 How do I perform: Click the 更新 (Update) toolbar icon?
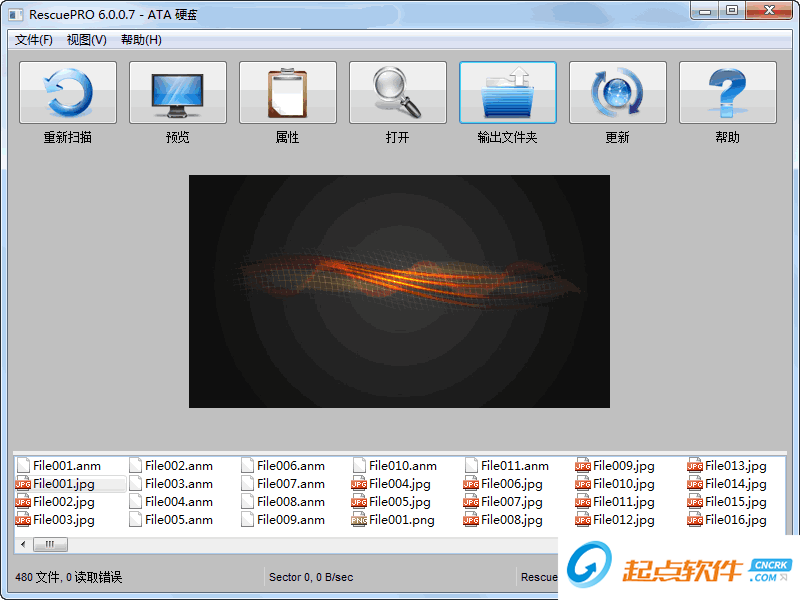(x=617, y=92)
